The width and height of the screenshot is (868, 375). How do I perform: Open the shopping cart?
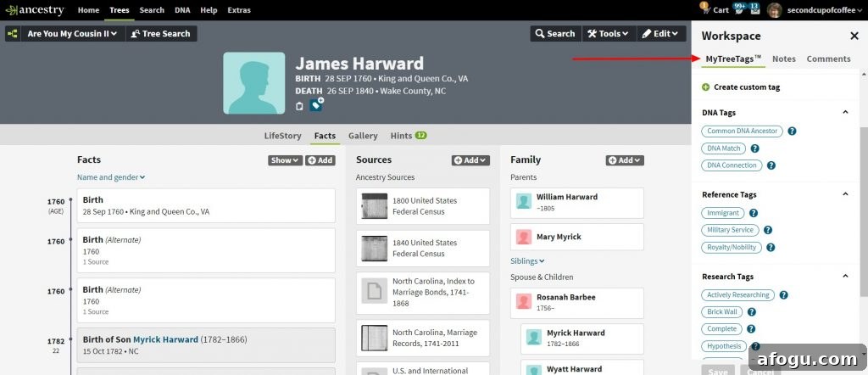point(715,9)
